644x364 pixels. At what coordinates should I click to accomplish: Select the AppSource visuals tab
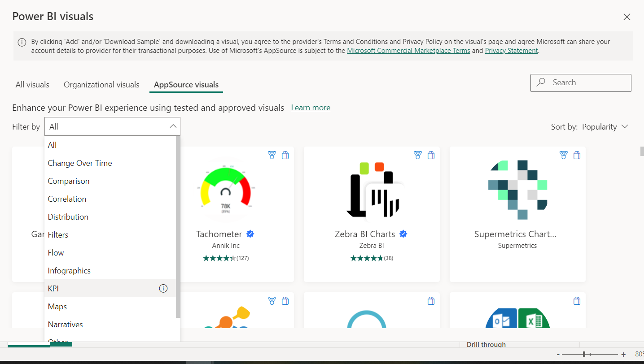click(186, 84)
